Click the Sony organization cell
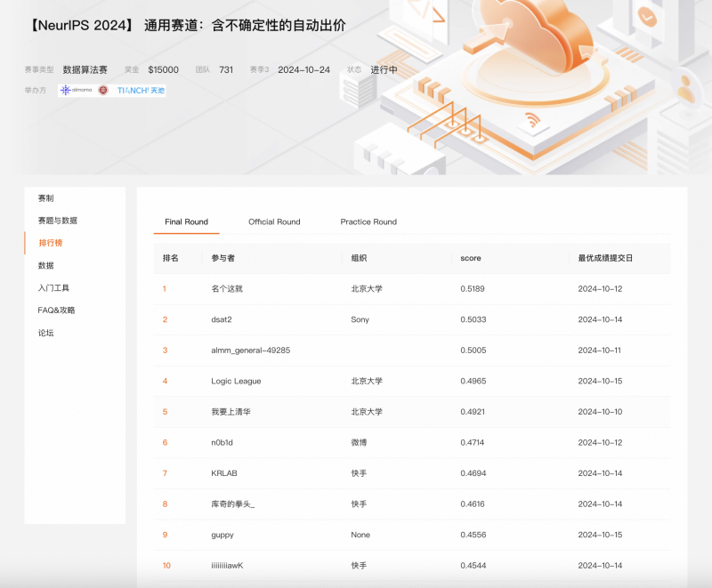Image resolution: width=712 pixels, height=588 pixels. click(x=360, y=319)
